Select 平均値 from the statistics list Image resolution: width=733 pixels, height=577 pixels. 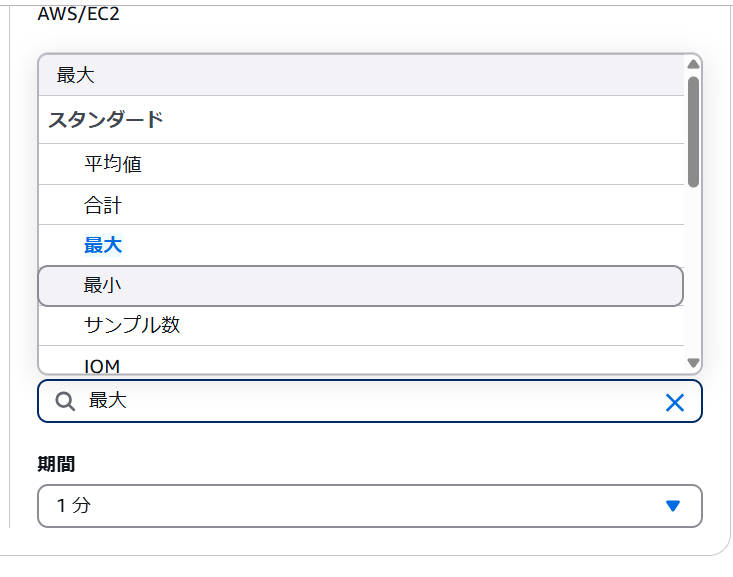tap(112, 164)
